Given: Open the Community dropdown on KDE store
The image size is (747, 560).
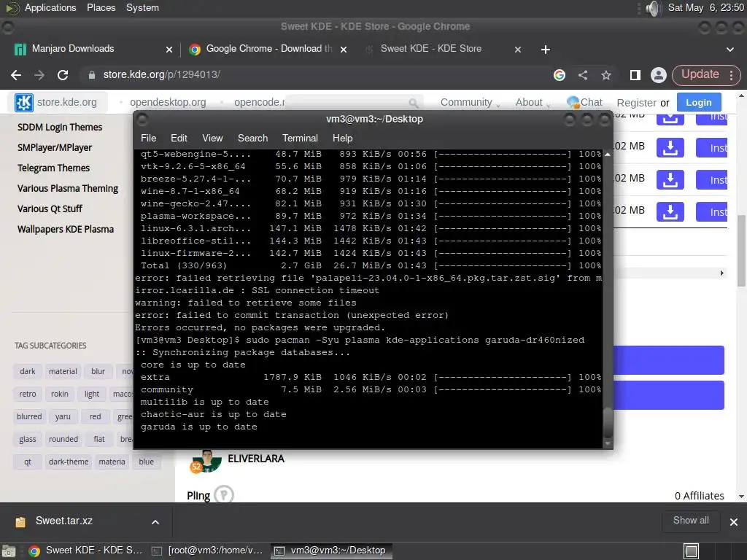Looking at the screenshot, I should tap(470, 102).
